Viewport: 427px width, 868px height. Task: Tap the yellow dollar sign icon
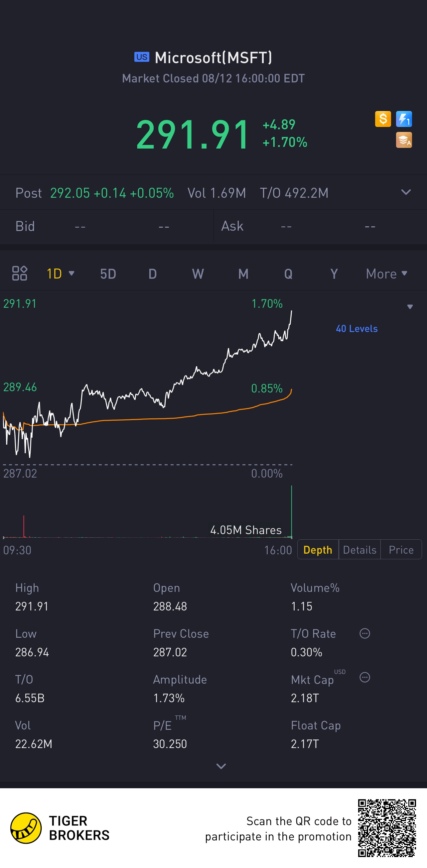[383, 119]
